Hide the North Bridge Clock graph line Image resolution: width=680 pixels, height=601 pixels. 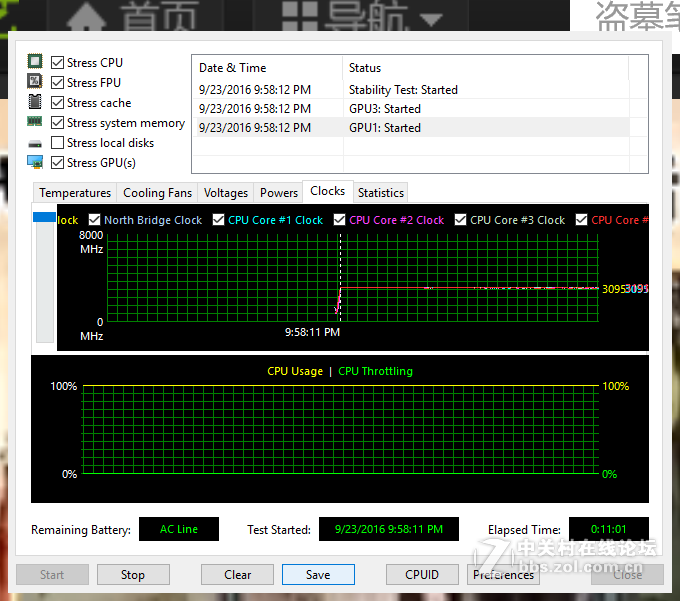[x=94, y=220]
